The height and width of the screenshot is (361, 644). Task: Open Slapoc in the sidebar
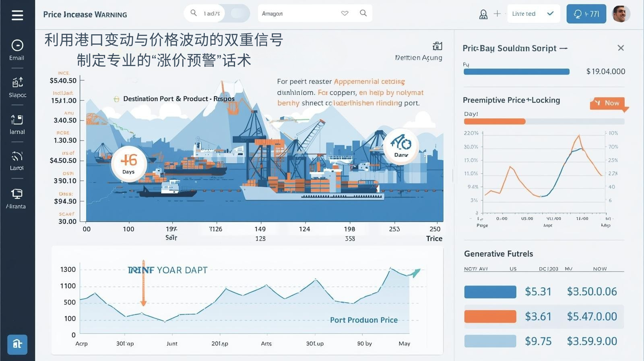(17, 87)
